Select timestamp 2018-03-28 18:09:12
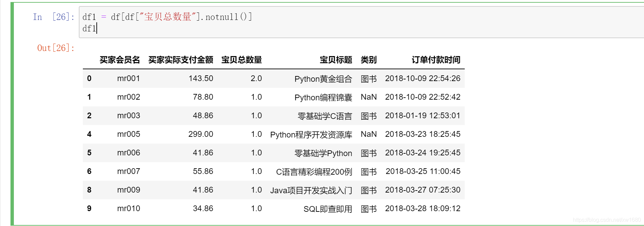The image size is (644, 226). click(423, 208)
